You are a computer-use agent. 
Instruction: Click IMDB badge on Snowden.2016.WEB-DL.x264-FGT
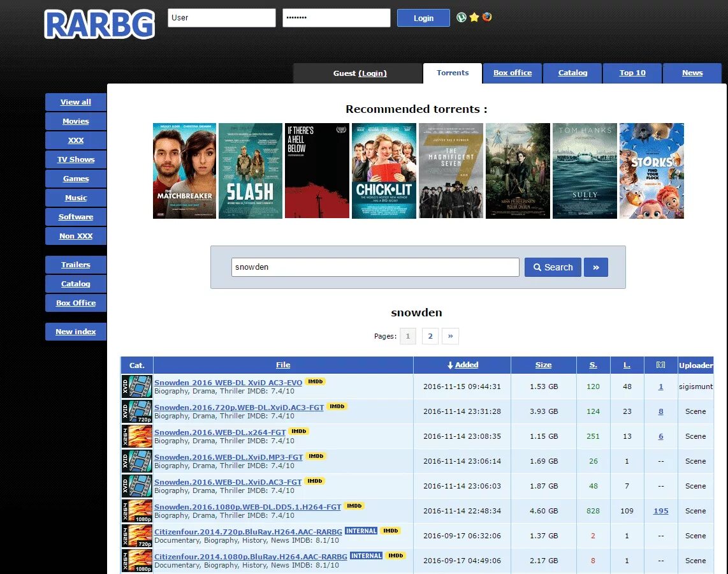coord(298,431)
